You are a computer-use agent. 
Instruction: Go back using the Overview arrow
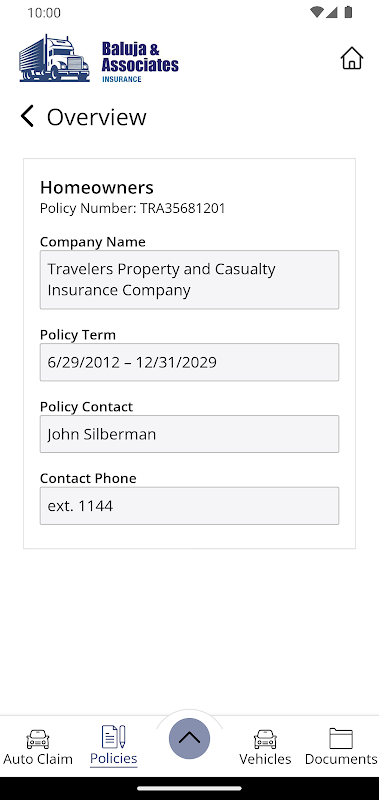tap(27, 116)
